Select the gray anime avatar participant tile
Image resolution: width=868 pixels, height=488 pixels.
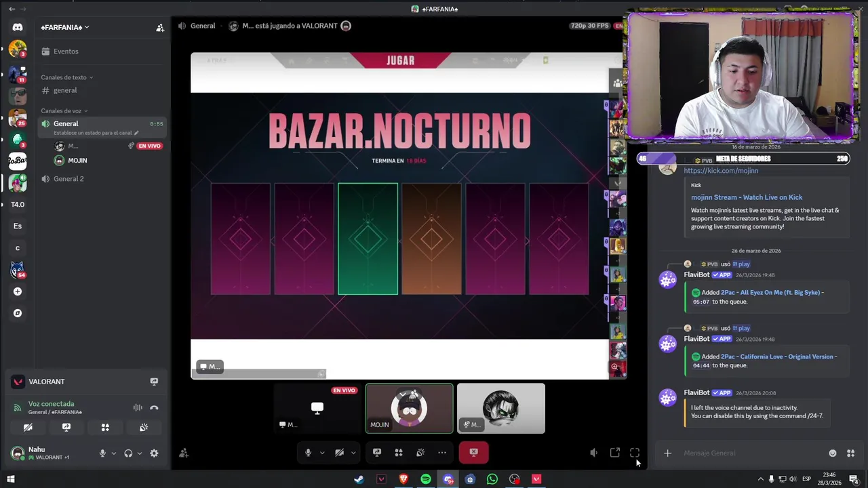501,408
